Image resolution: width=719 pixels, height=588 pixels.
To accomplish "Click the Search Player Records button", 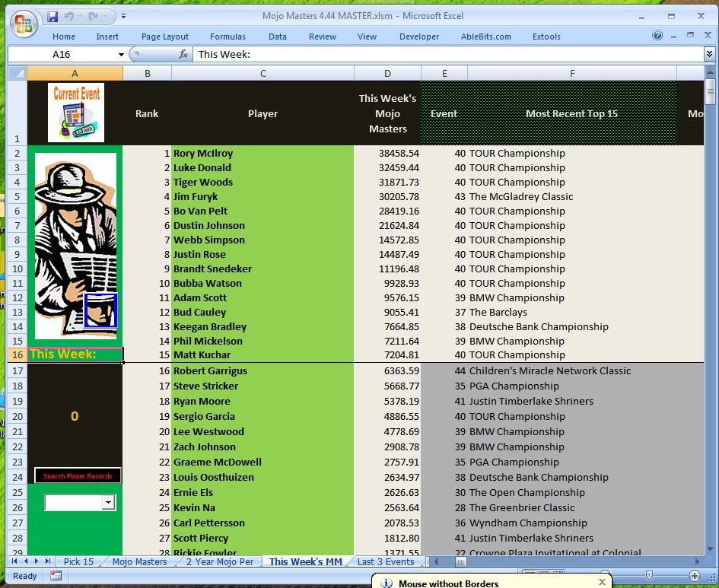I will (78, 475).
